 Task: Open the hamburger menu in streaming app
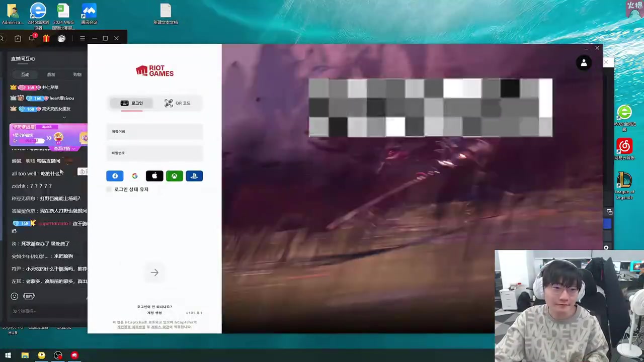click(83, 38)
